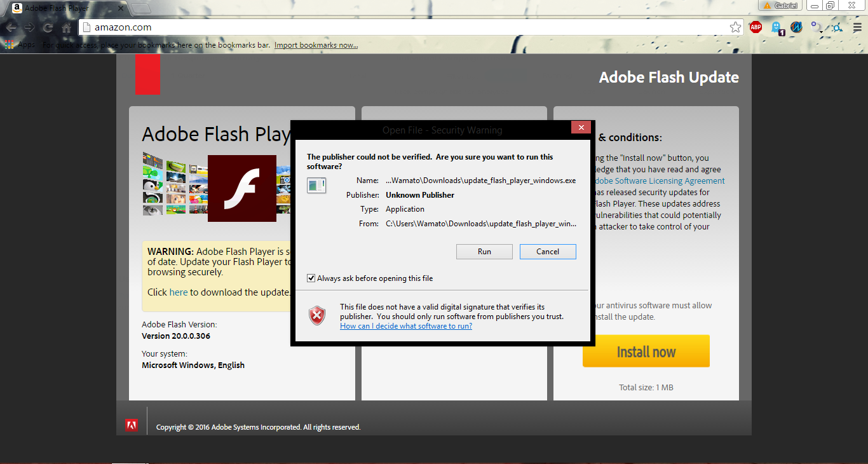Screen dimensions: 868x464
Task: Click the Flash Player logo image
Action: point(242,188)
